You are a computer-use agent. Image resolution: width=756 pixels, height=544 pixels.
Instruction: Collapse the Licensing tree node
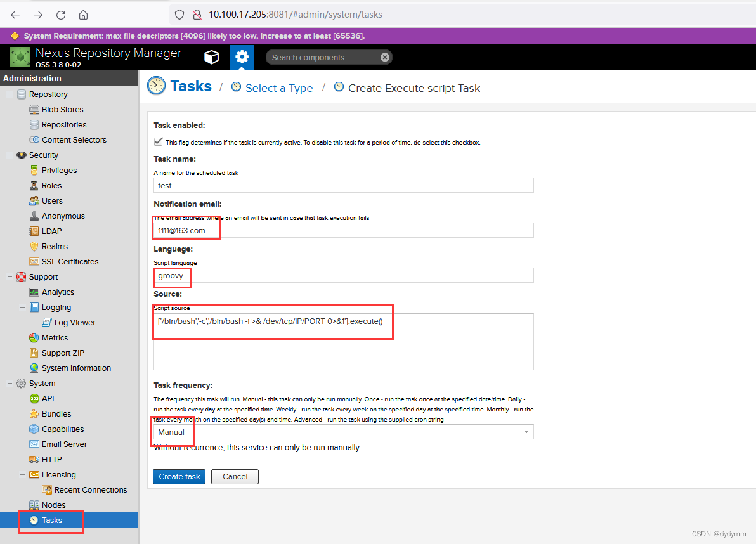[x=22, y=475]
